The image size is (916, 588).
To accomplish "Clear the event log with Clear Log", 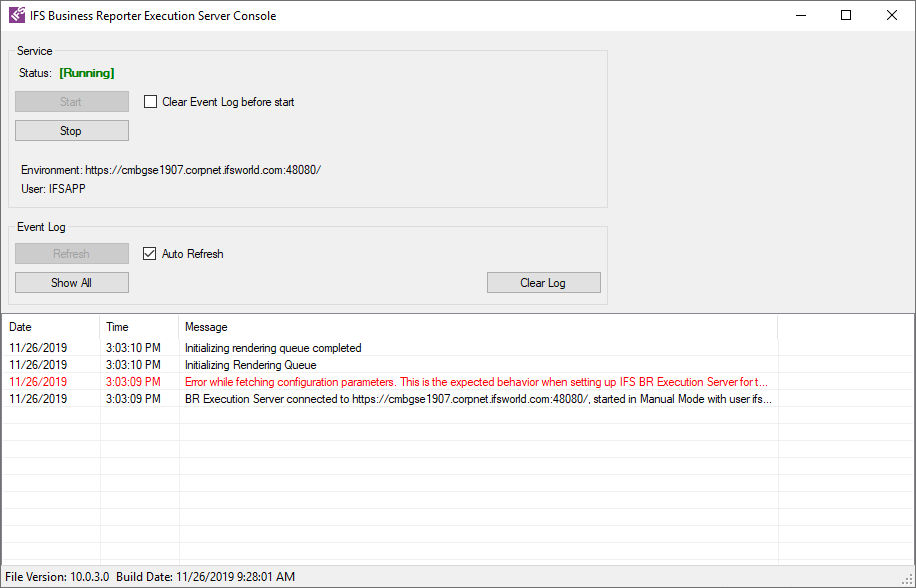I will click(543, 283).
